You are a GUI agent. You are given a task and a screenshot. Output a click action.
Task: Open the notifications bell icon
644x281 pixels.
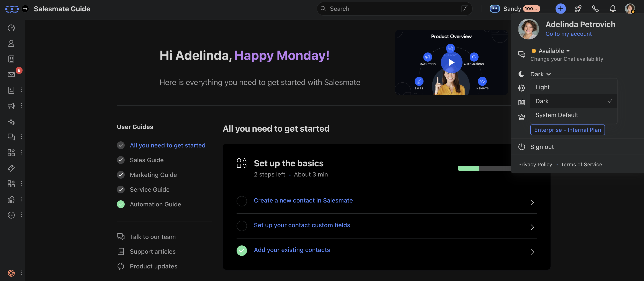(x=613, y=9)
